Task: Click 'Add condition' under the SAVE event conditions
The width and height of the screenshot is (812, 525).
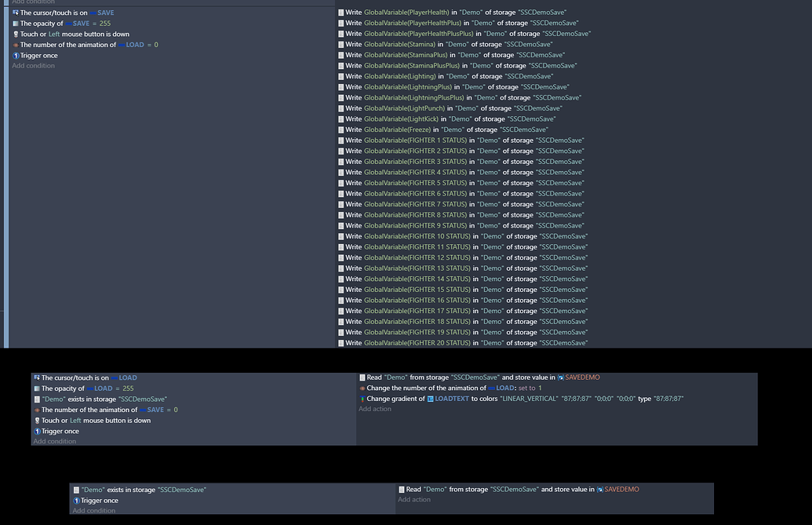Action: coord(34,66)
